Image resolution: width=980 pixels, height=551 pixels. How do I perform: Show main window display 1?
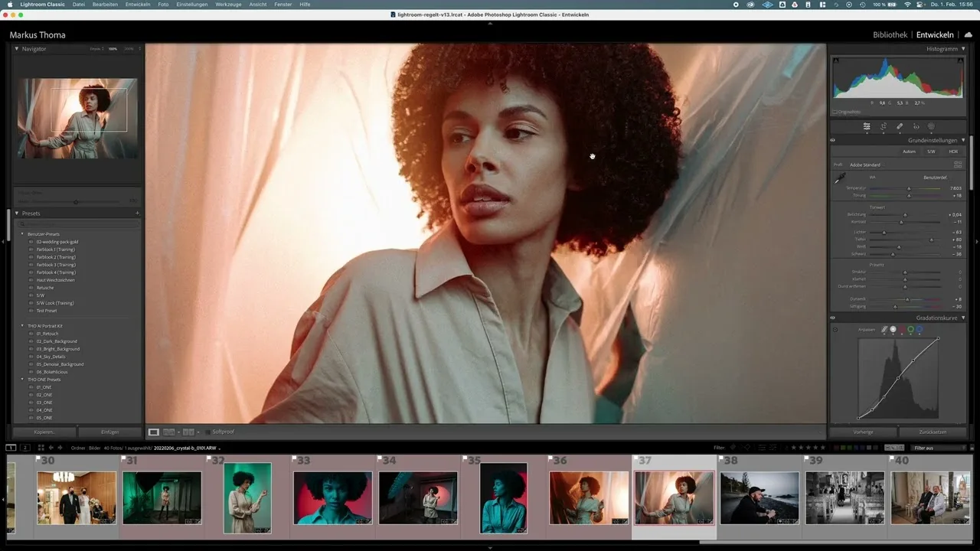(11, 448)
